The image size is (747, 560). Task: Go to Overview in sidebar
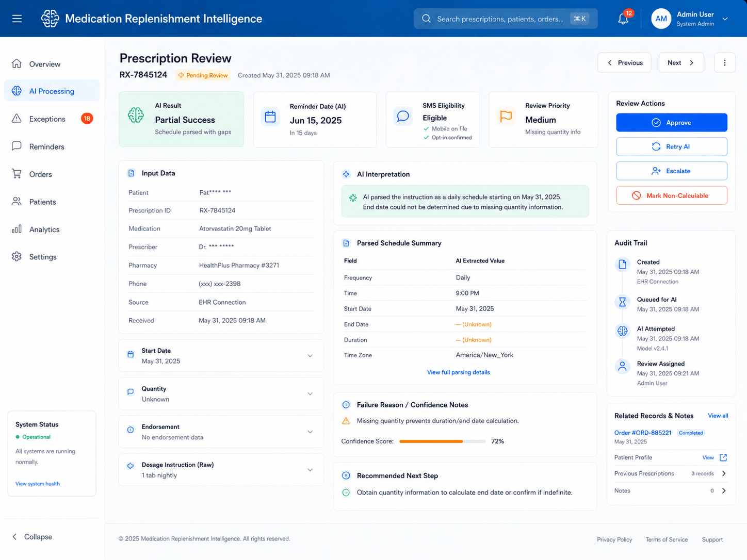tap(52, 64)
